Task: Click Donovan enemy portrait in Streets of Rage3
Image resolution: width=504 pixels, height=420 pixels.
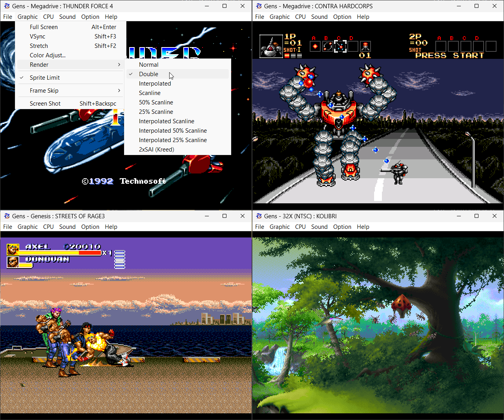Action: [x=13, y=262]
